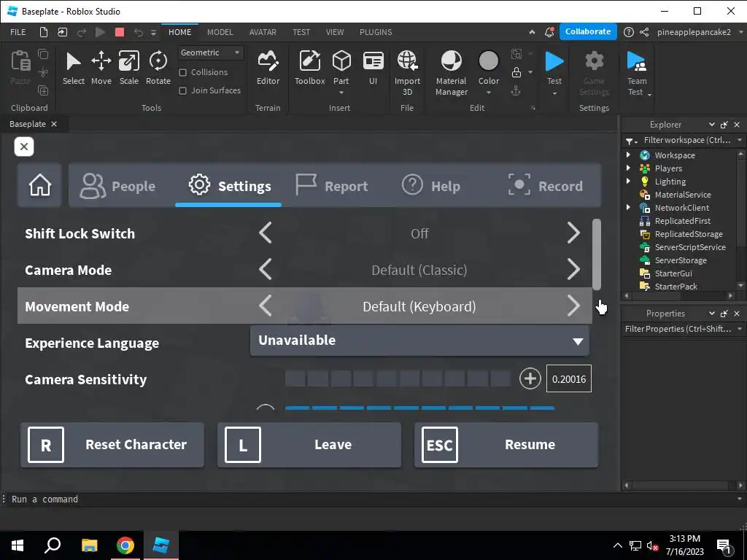
Task: Enable the Join Surfaces checkbox
Action: pos(182,90)
